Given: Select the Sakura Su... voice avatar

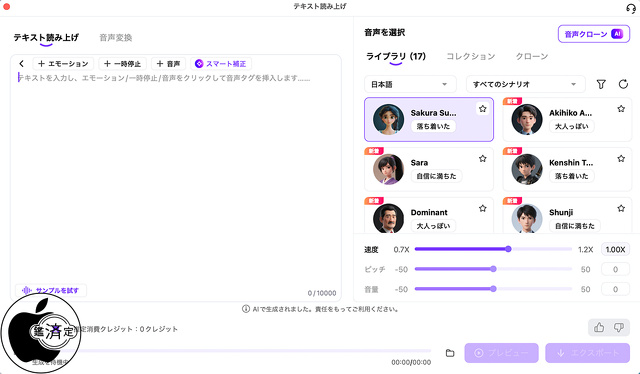Looking at the screenshot, I should pos(389,119).
